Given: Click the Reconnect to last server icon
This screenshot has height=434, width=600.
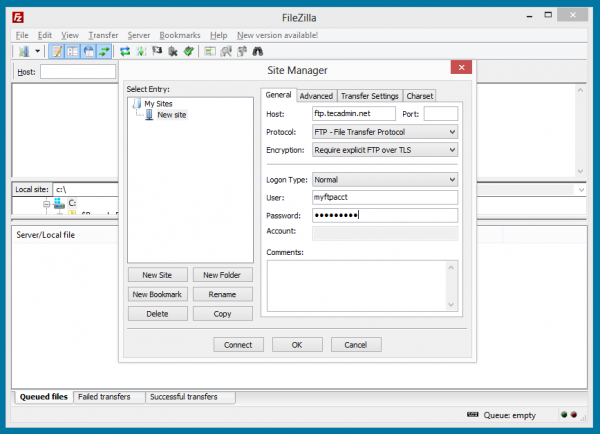Looking at the screenshot, I should click(x=189, y=50).
